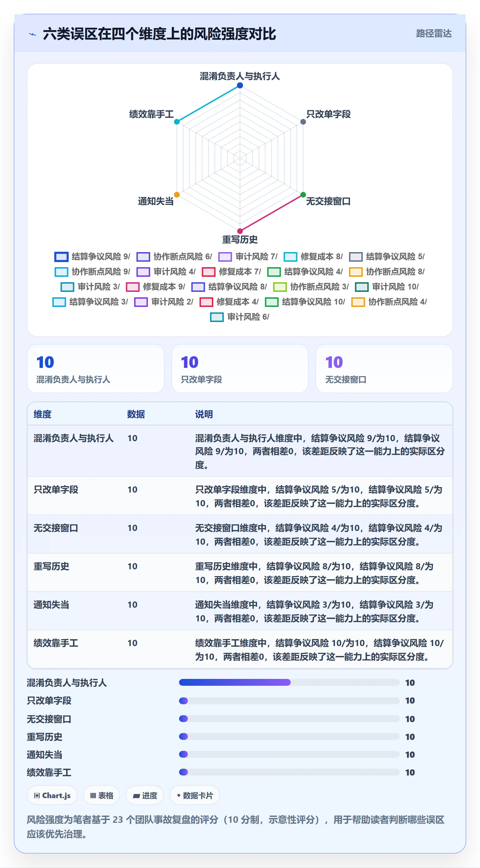The width and height of the screenshot is (480, 868).
Task: Toggle the 协作断点风险 6/ legend item
Action: pos(174,257)
